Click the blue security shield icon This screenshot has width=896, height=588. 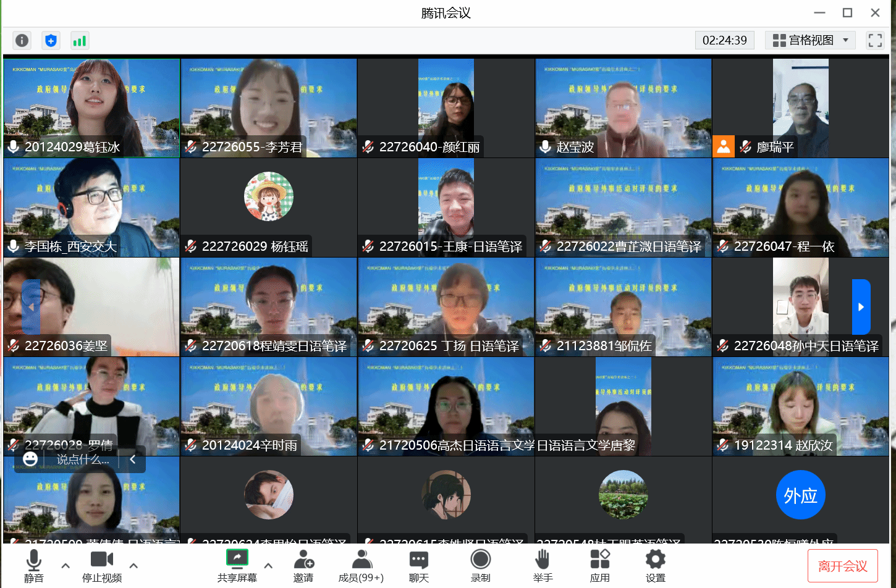(51, 41)
